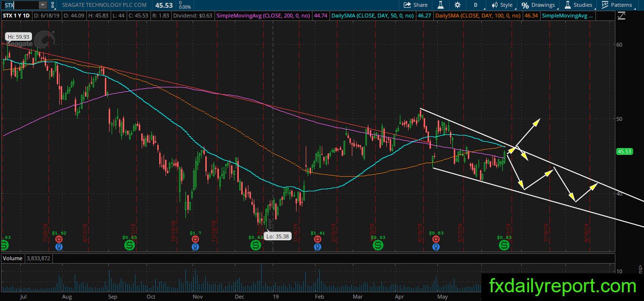
Task: Click the symbol link clipboard icon
Action: pos(52,5)
